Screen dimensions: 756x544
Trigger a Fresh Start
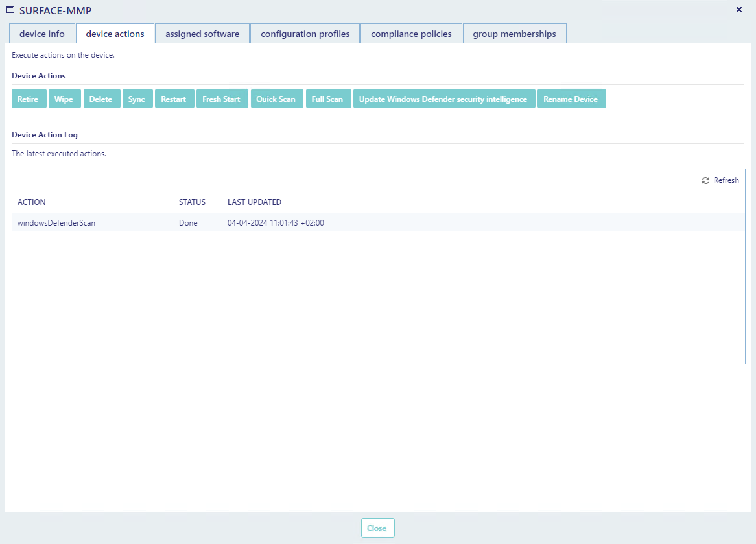[222, 99]
